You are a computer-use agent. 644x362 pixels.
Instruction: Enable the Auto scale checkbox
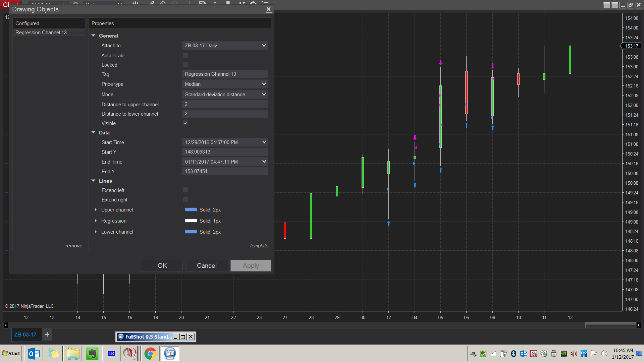(185, 55)
